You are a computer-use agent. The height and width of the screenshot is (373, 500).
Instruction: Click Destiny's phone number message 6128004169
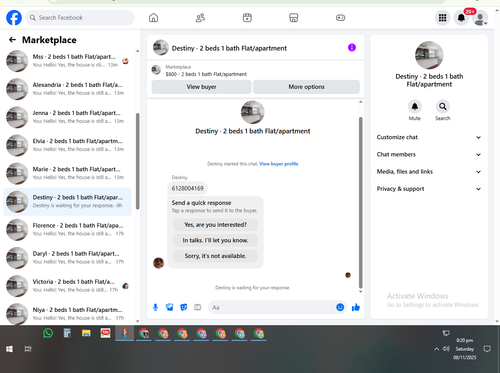pos(187,188)
